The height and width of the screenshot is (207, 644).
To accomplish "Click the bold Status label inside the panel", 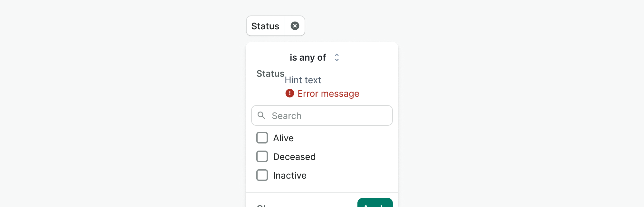I will [270, 74].
